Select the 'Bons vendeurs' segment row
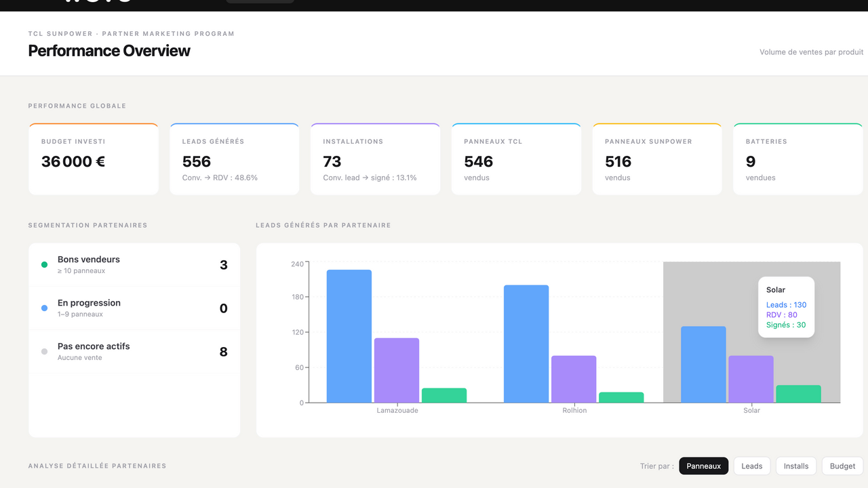The image size is (868, 488). 134,264
